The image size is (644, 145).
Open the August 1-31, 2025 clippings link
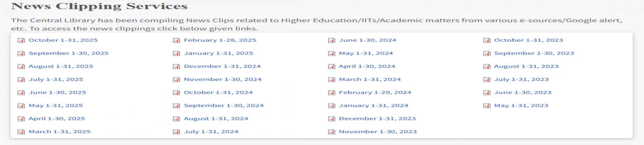[61, 66]
